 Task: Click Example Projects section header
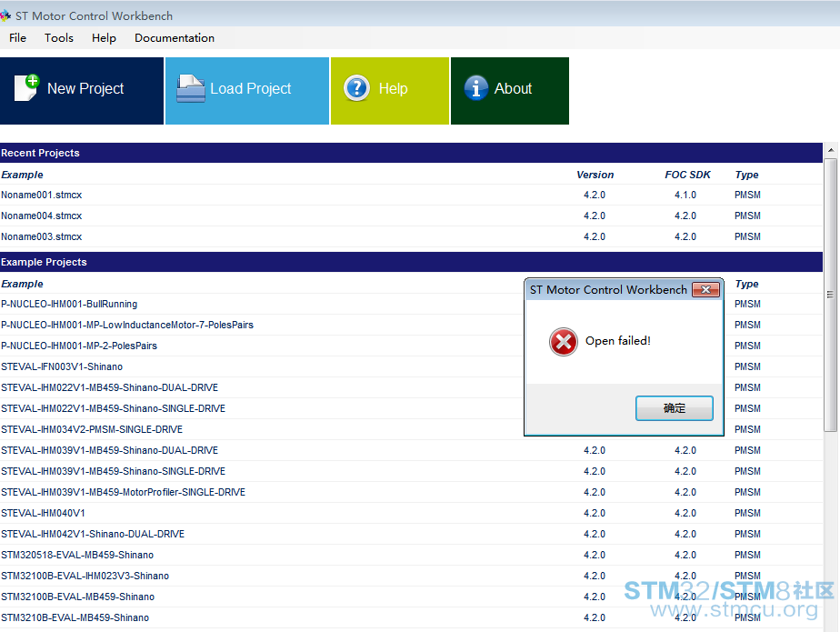click(x=411, y=262)
